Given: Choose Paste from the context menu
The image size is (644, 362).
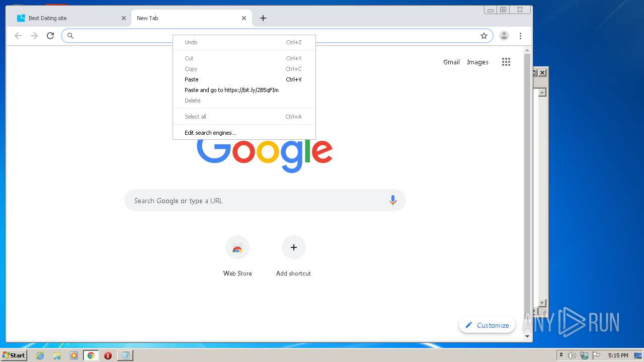Looking at the screenshot, I should click(244, 79).
